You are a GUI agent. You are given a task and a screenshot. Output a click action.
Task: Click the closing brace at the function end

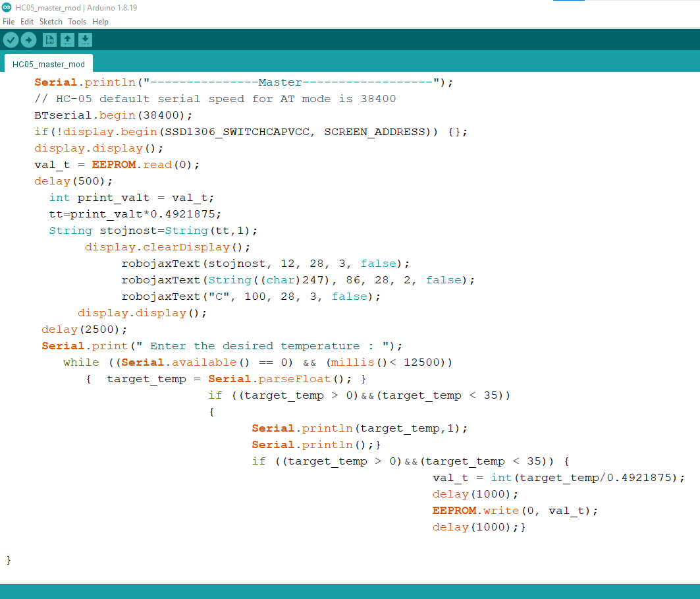9,560
